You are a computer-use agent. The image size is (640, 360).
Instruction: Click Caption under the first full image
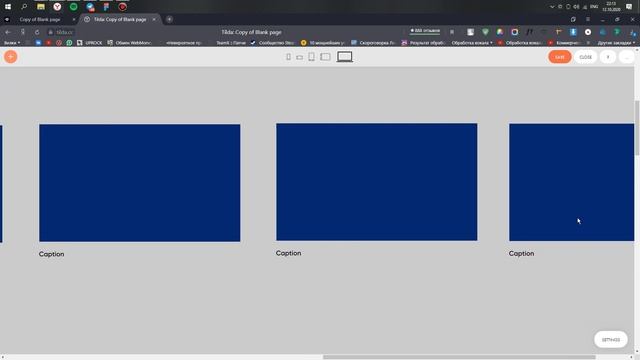point(51,254)
